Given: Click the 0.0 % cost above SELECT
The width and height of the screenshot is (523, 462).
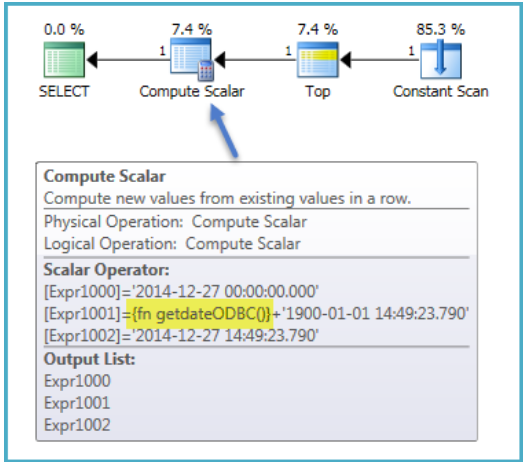Looking at the screenshot, I should tap(64, 29).
